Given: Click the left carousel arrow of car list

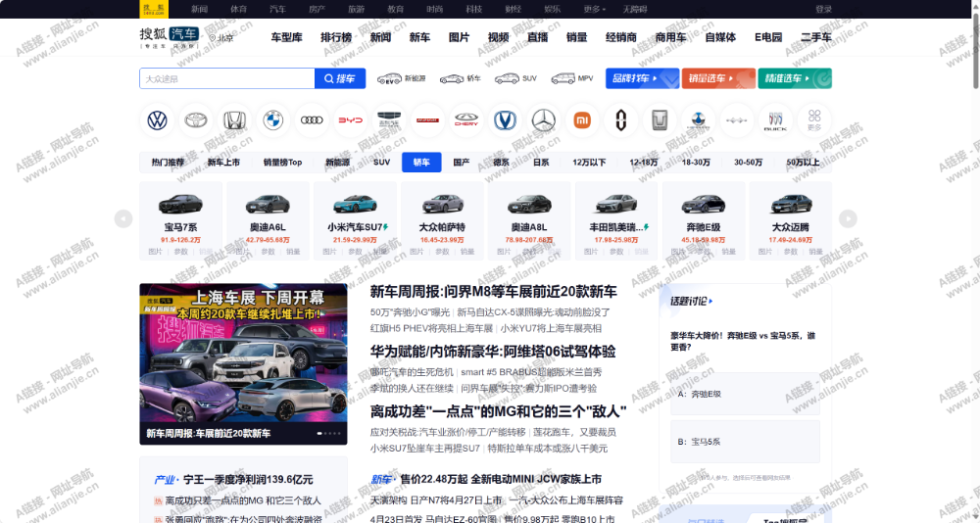Looking at the screenshot, I should [123, 218].
